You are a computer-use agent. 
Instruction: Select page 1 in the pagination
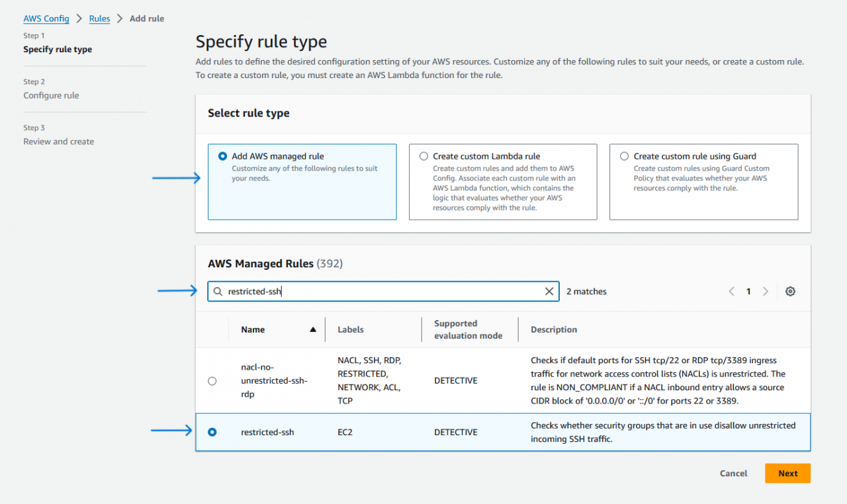click(x=748, y=291)
